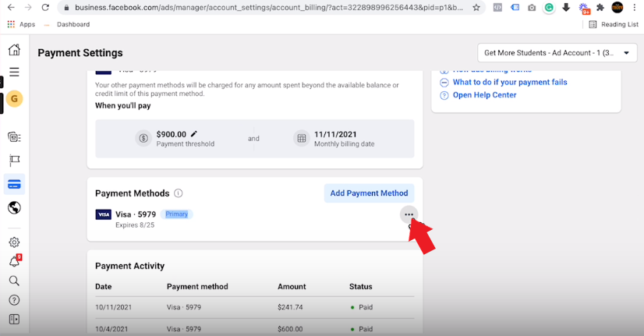Screen dimensions: 644x336
Task: Edit the $900.00 payment threshold pencil
Action: tap(194, 134)
